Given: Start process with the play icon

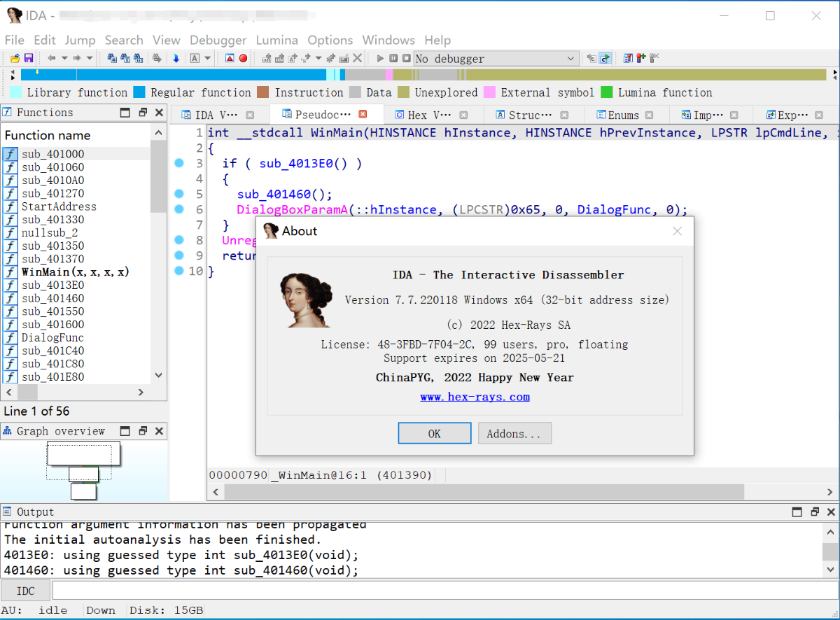Looking at the screenshot, I should 380,59.
